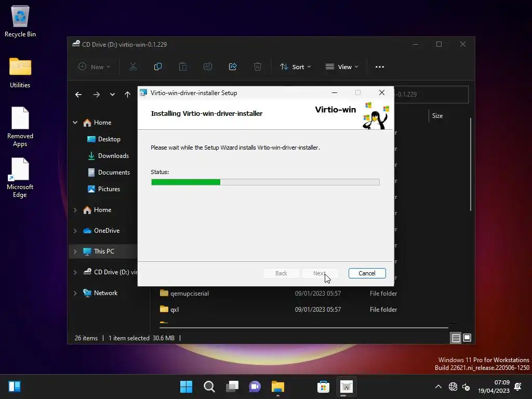The height and width of the screenshot is (399, 532).
Task: Open the View dropdown menu
Action: (342, 67)
